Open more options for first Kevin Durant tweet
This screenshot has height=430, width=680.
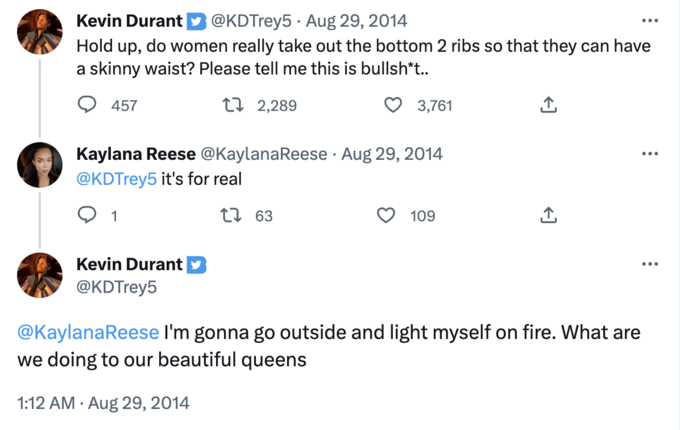coord(650,20)
